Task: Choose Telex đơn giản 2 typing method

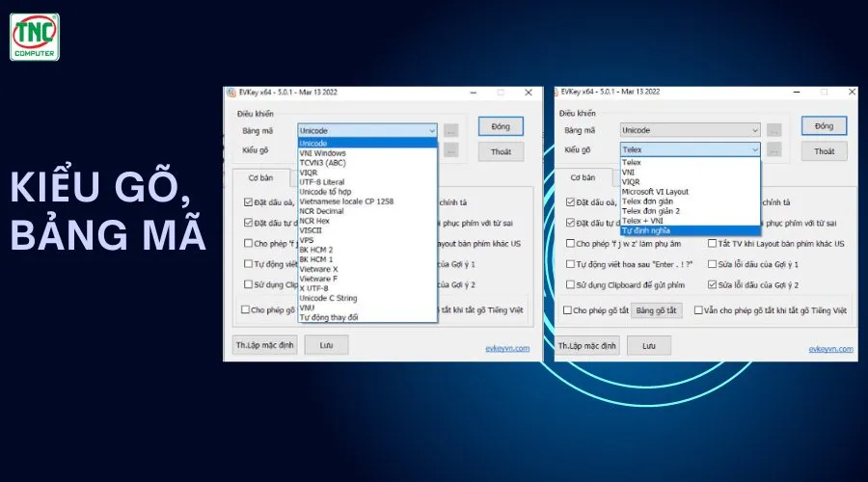Action: point(691,211)
